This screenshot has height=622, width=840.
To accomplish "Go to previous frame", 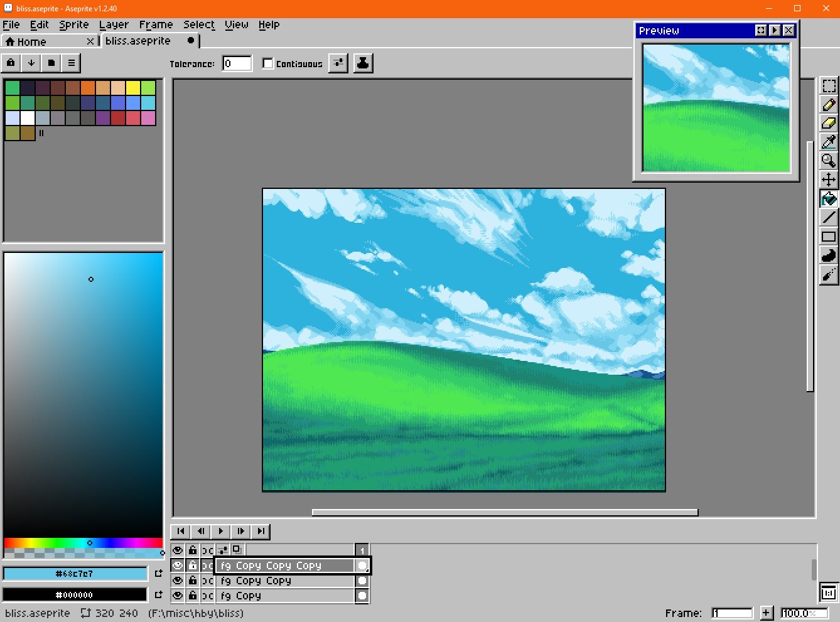I will coord(201,531).
